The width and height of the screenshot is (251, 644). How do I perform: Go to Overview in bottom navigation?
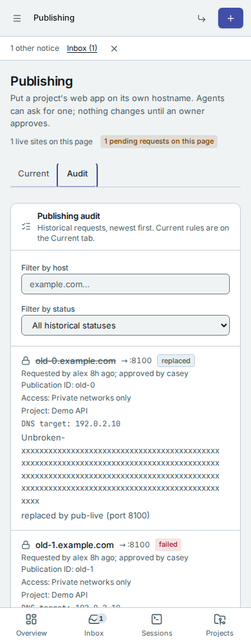[x=32, y=625]
